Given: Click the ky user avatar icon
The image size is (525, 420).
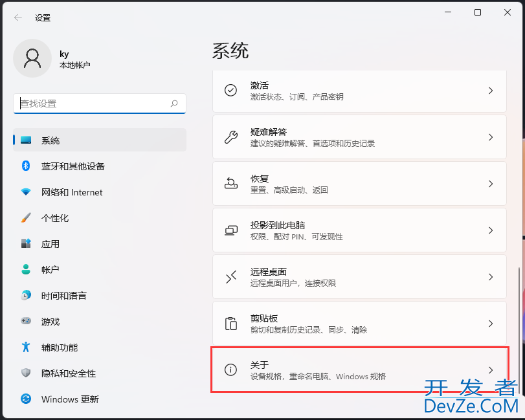Looking at the screenshot, I should [x=32, y=58].
